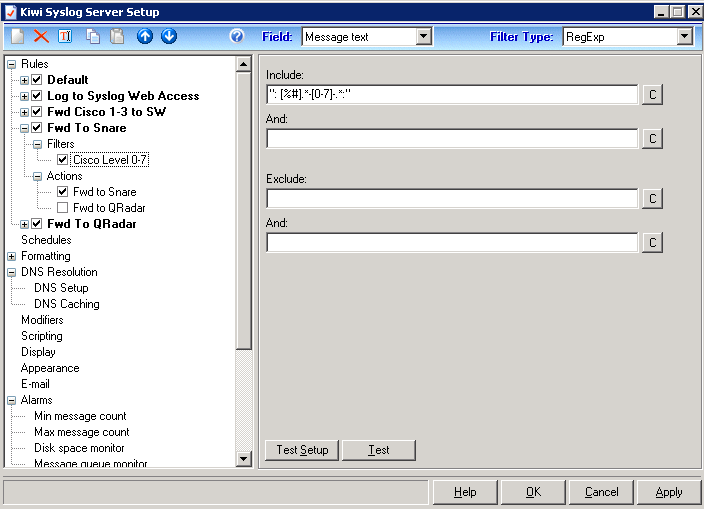
Task: Collapse the Actions node under Fwd To Snare
Action: click(38, 176)
